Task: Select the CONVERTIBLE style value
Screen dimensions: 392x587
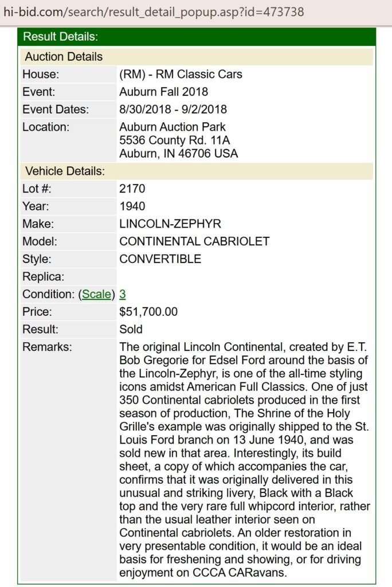Action: click(x=160, y=259)
